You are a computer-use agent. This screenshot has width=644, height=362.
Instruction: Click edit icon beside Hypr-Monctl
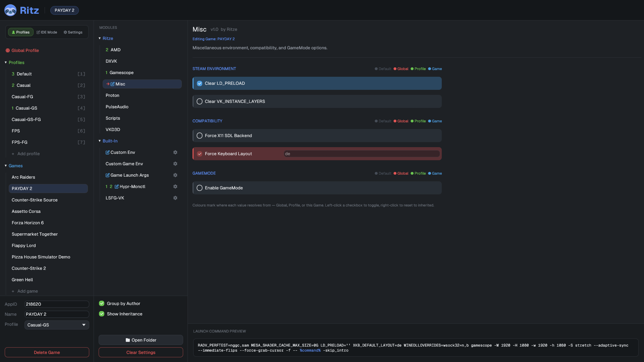click(x=117, y=186)
